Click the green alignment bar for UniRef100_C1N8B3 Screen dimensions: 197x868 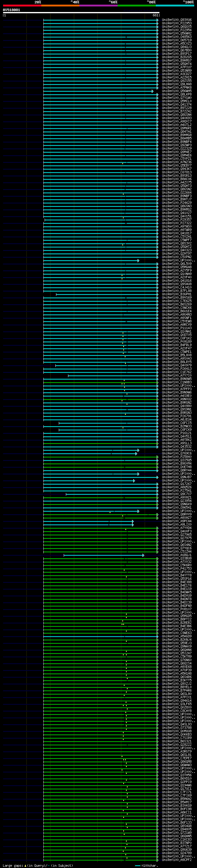point(101,382)
